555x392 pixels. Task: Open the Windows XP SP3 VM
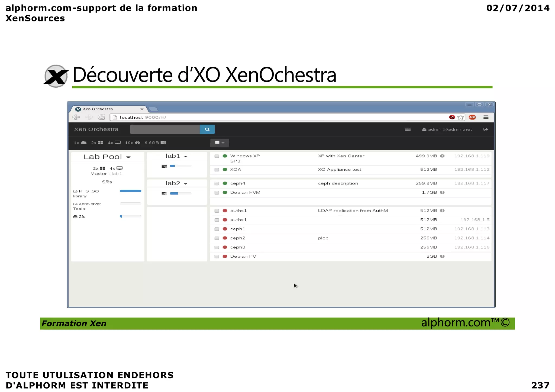(x=245, y=158)
